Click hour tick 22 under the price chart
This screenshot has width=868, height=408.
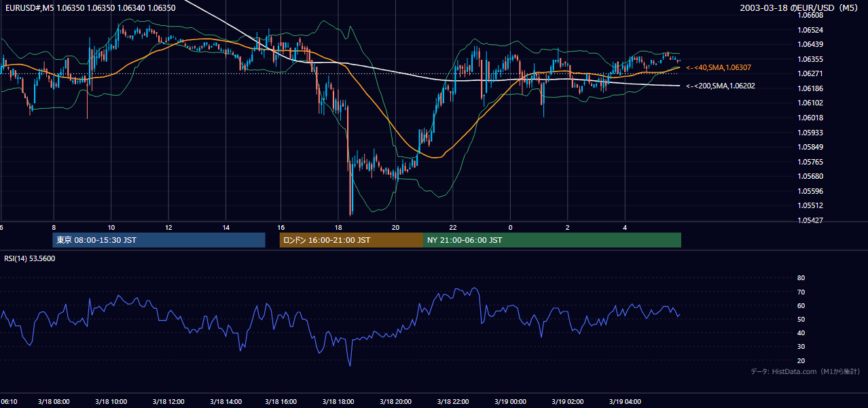coord(453,228)
